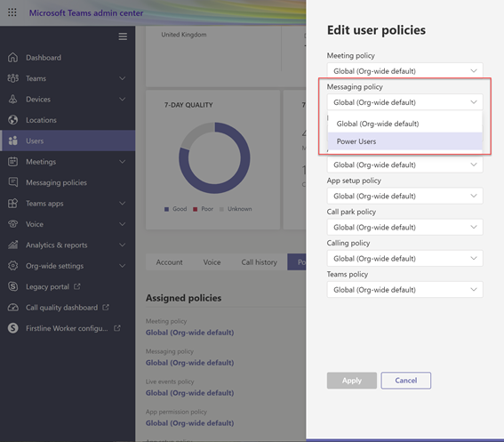The image size is (504, 442).
Task: Click the Voice phone icon
Action: 12,224
